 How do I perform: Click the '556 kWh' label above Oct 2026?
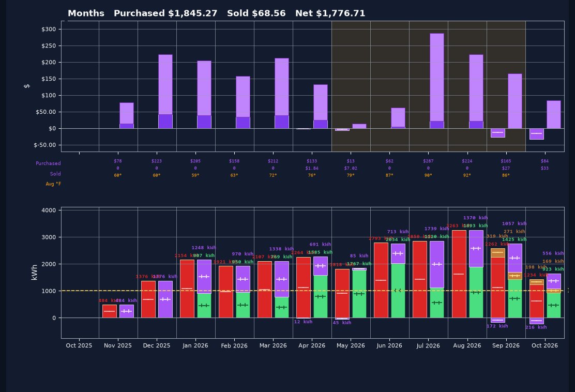(x=553, y=253)
